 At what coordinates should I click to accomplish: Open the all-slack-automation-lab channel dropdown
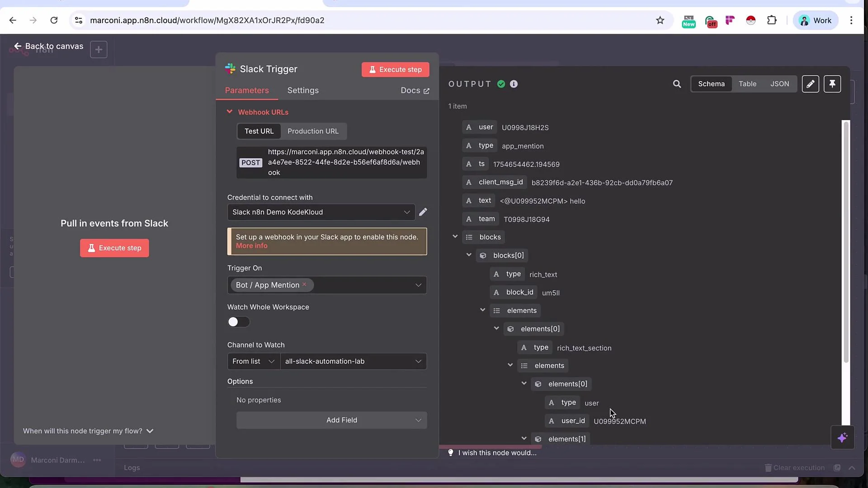coord(354,361)
